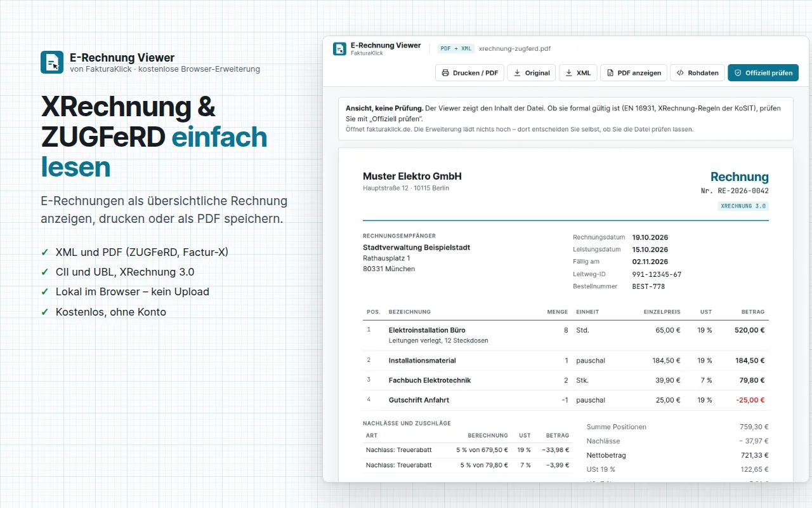Click Nettobetrag value 721,33 €
The height and width of the screenshot is (508, 812).
point(754,455)
